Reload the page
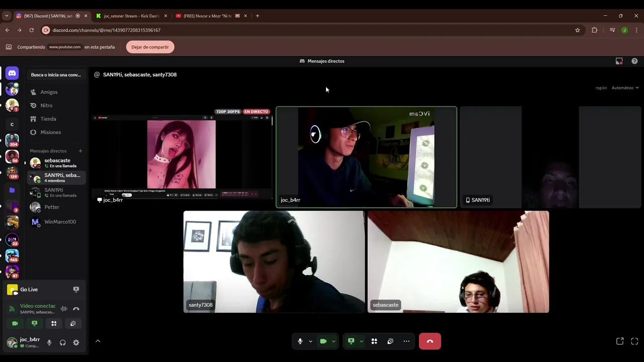Screen dimensions: 644x362 click(x=31, y=30)
